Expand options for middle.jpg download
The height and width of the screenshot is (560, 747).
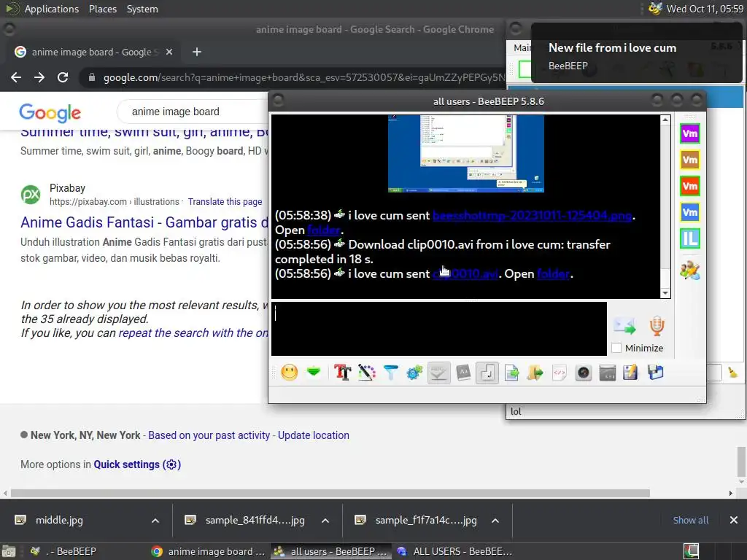(155, 521)
